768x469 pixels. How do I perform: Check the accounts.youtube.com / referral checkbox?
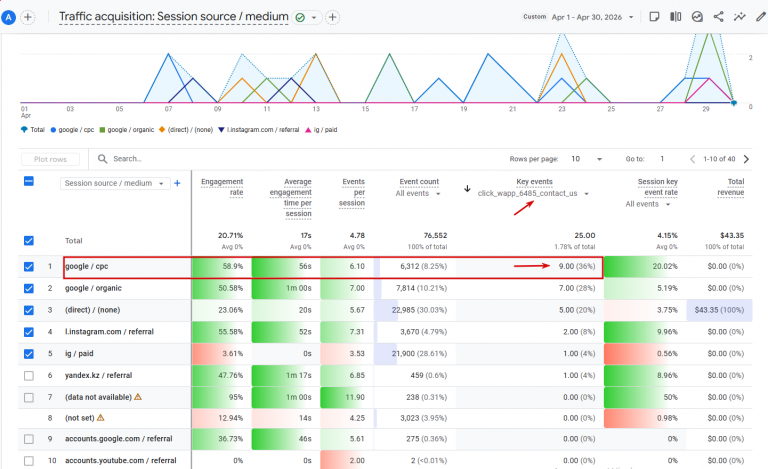[29, 460]
